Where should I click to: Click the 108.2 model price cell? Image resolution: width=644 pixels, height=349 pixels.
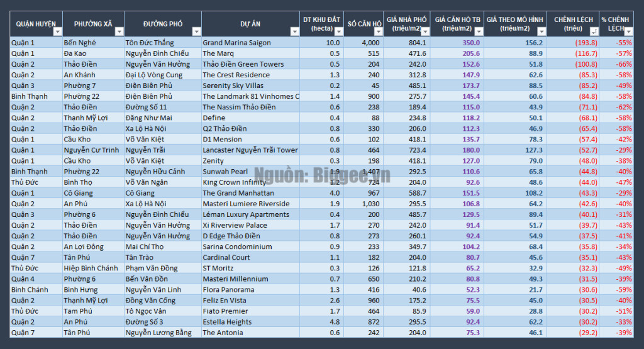click(515, 193)
